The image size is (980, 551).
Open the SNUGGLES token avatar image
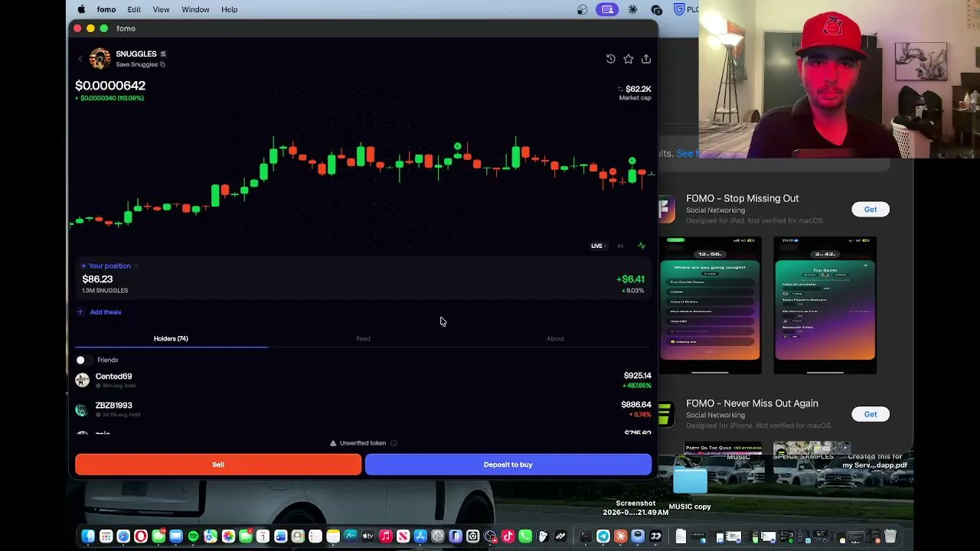point(100,59)
